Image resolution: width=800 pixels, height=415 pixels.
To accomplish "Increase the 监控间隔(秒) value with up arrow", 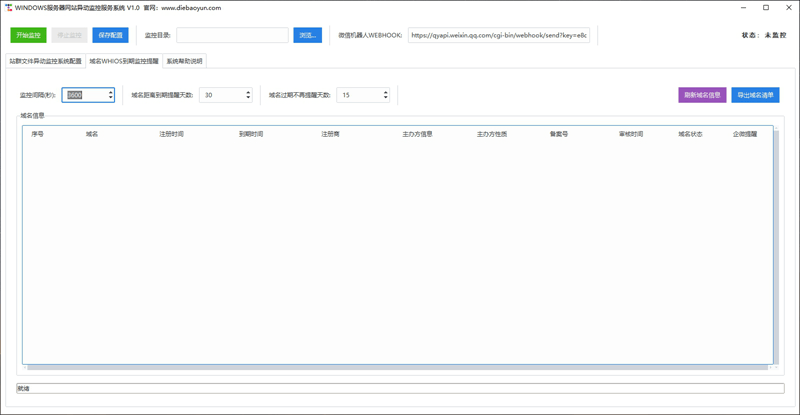I will [x=111, y=92].
